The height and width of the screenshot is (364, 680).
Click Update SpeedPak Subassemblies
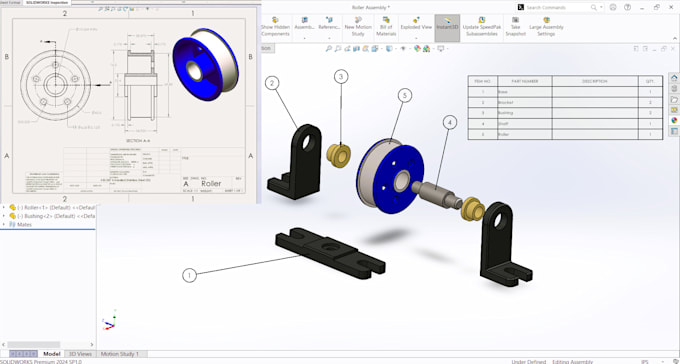point(481,27)
